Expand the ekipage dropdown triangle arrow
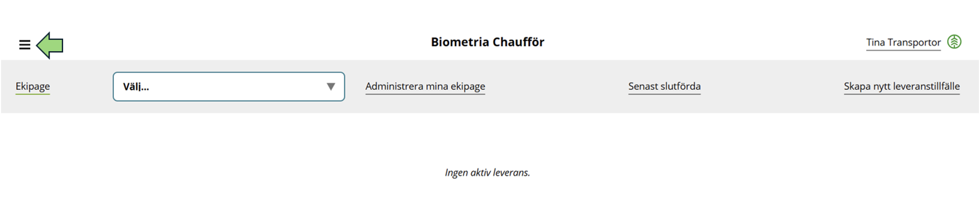Screen dimensions: 980x197 pos(331,87)
